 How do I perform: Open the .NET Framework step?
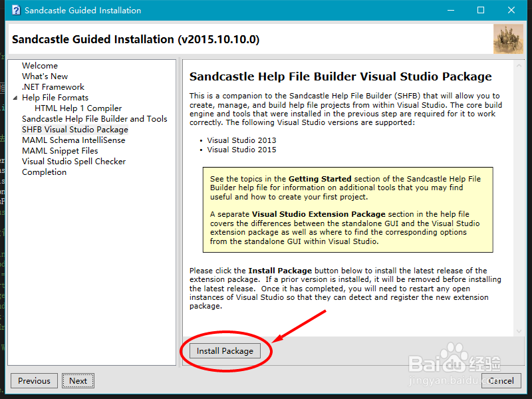(x=53, y=87)
